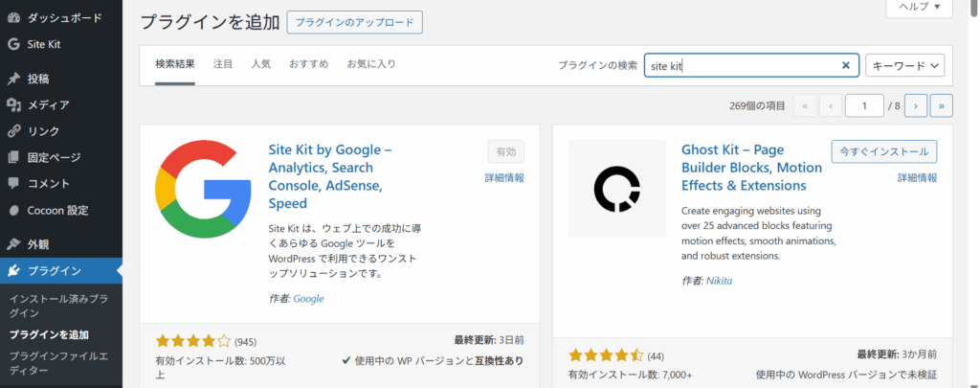
Task: Click the 269個の項目 count text
Action: 758,105
